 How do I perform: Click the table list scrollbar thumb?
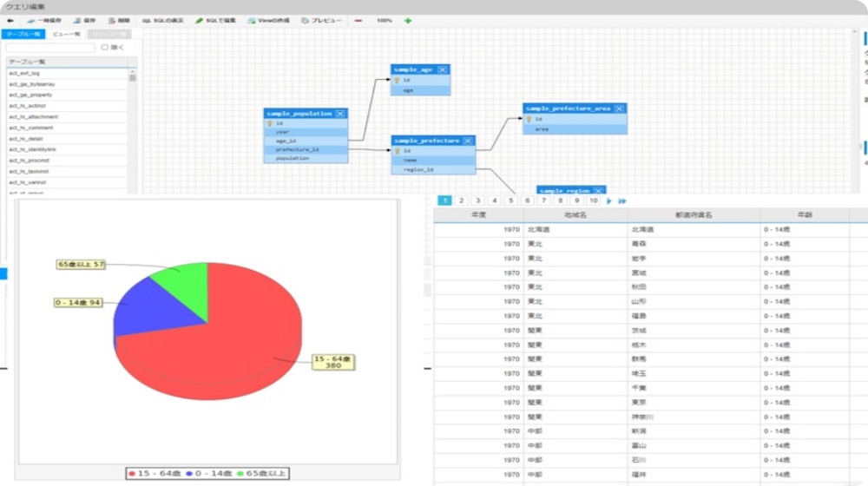[132, 78]
